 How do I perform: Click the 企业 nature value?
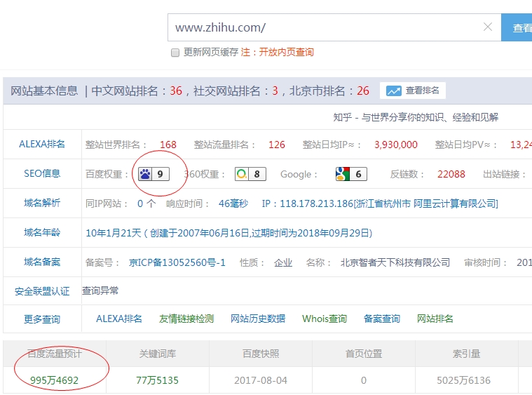pyautogui.click(x=283, y=262)
